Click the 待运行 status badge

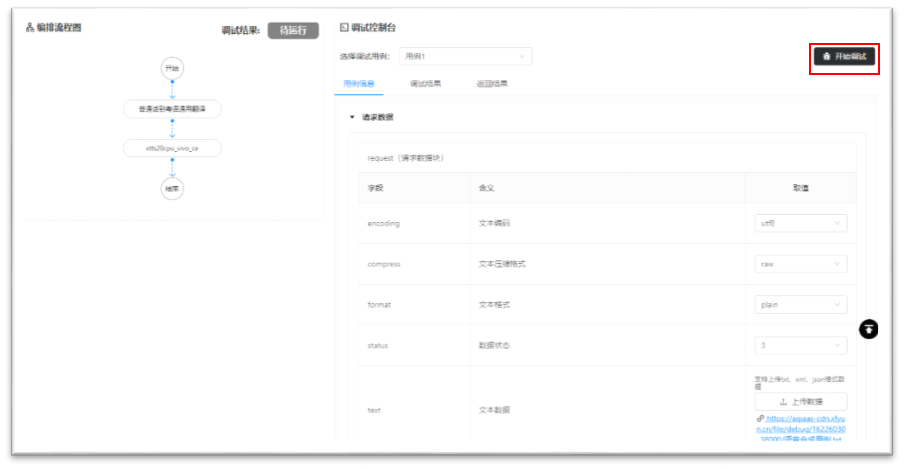tap(293, 31)
